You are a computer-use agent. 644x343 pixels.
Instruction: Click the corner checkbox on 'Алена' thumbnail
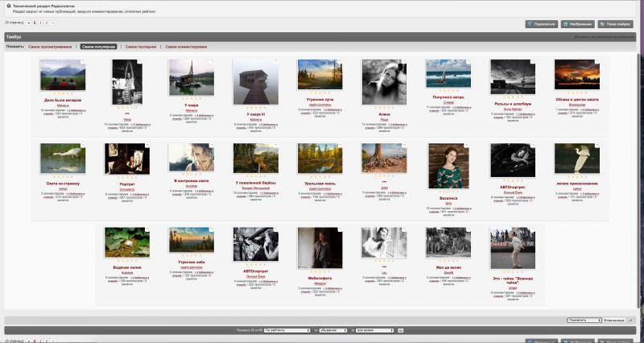(x=405, y=62)
